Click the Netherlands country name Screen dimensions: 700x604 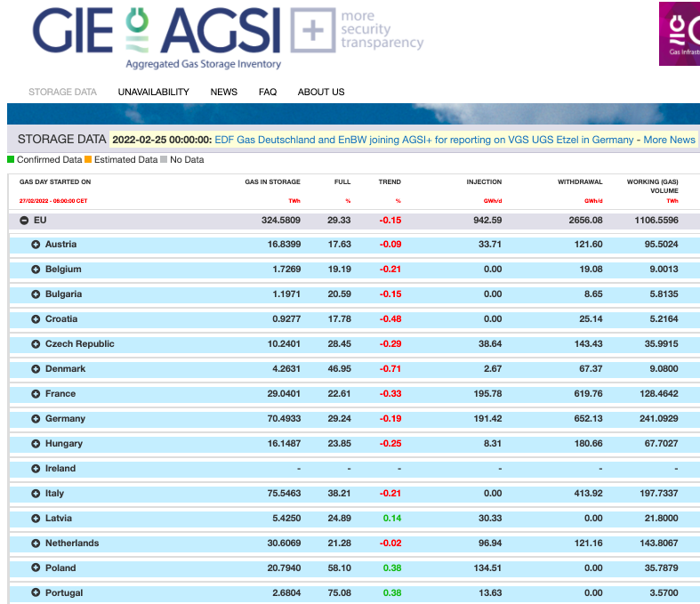click(72, 544)
